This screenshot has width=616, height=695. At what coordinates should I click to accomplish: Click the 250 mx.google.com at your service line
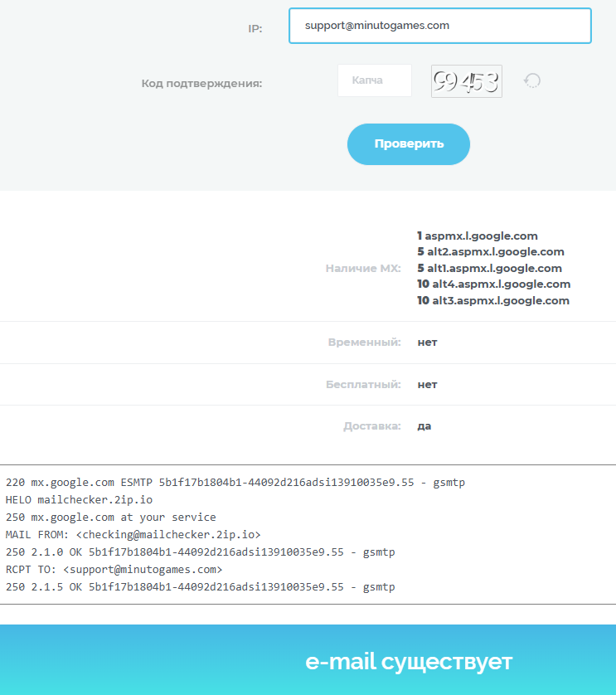[x=111, y=518]
